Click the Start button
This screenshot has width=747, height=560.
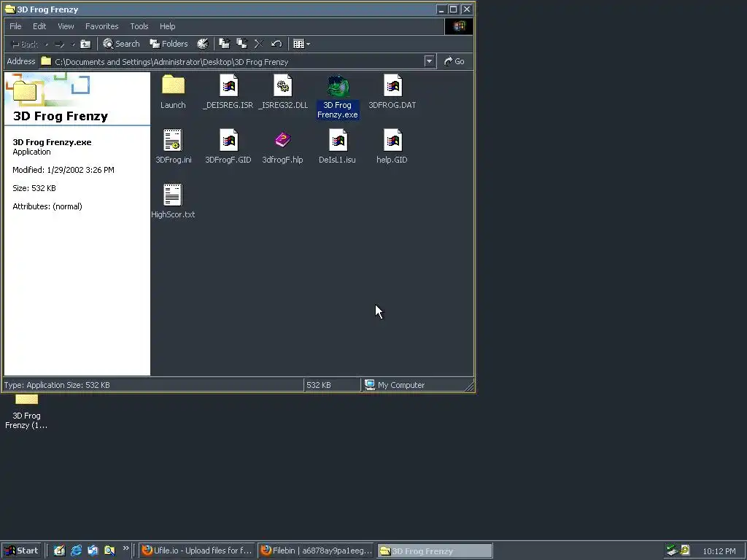(21, 551)
